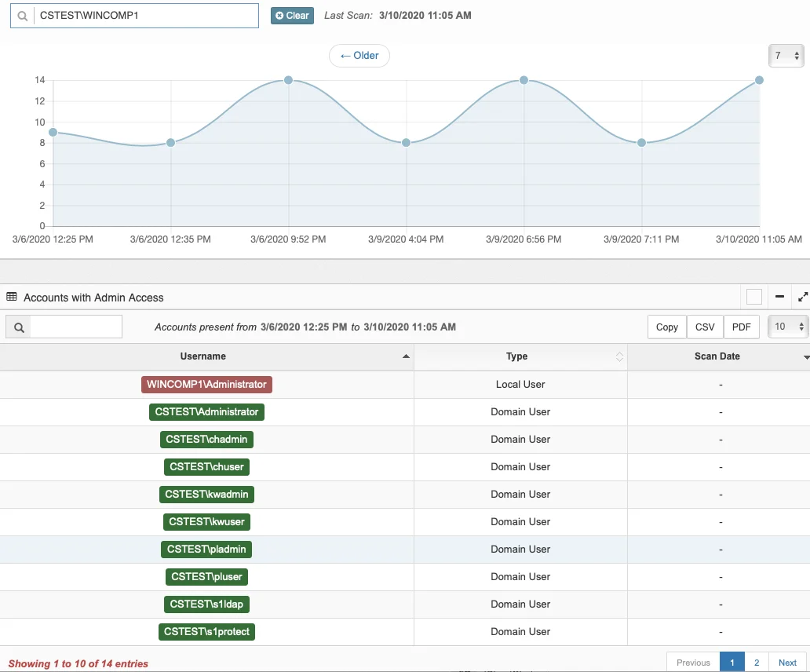Export table as CSV
810x672 pixels.
coord(705,327)
